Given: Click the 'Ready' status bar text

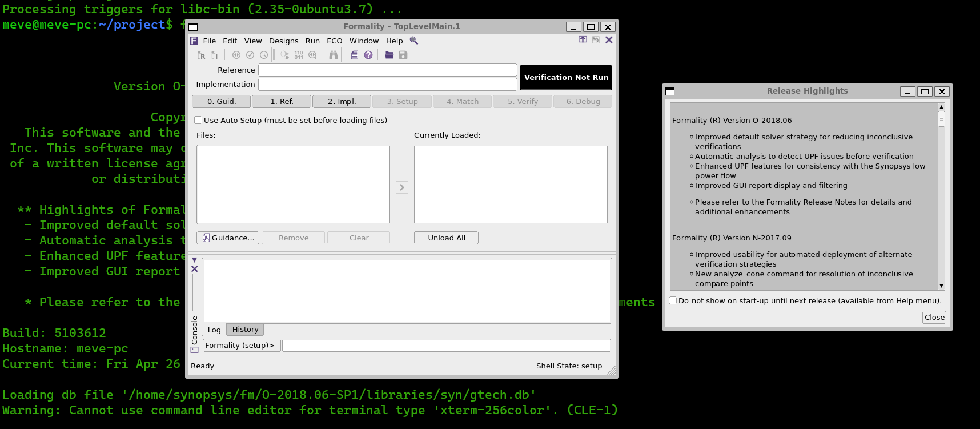Looking at the screenshot, I should pos(202,366).
